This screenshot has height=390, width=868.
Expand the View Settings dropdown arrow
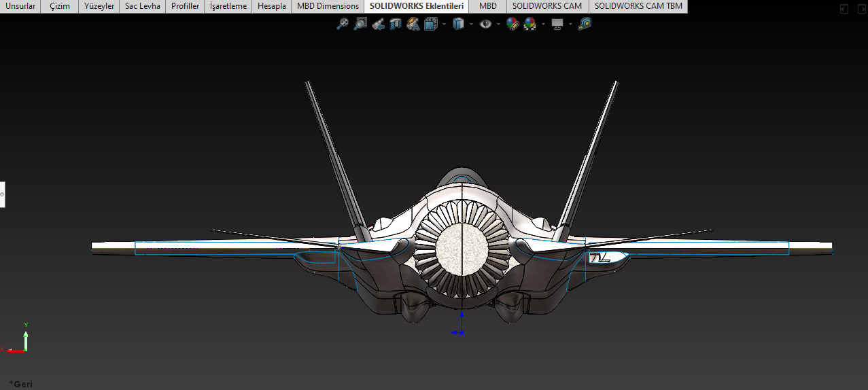[570, 24]
